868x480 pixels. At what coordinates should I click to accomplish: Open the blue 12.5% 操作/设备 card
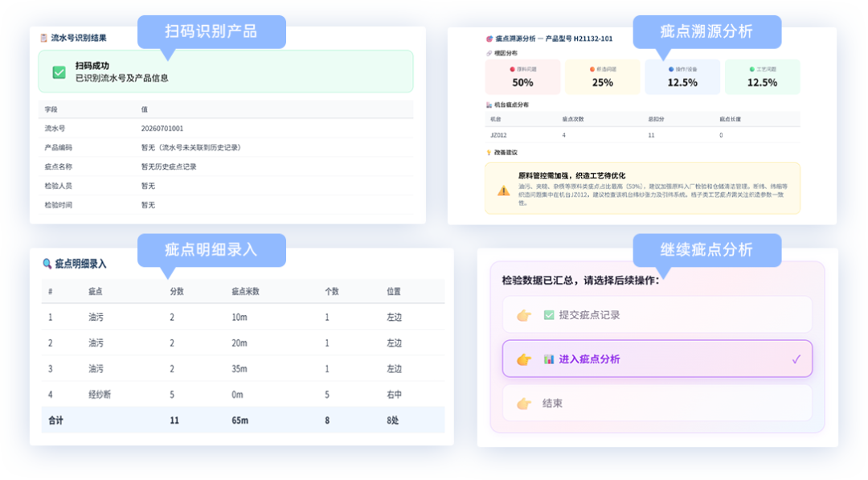682,77
